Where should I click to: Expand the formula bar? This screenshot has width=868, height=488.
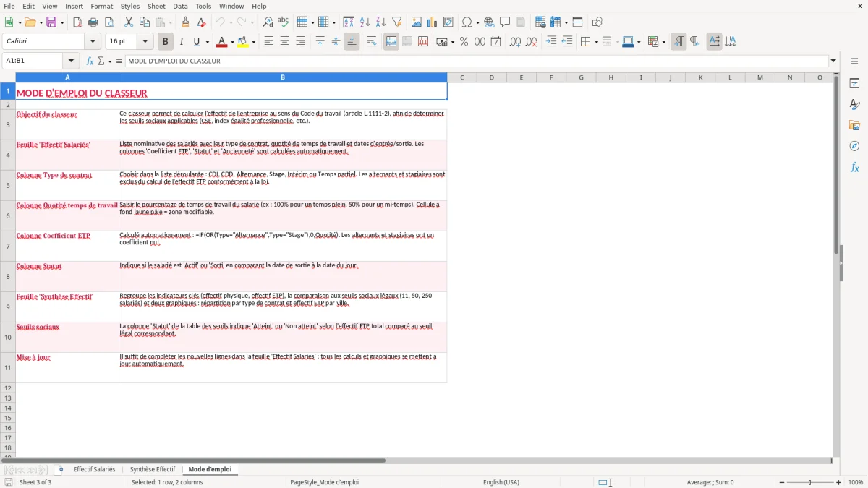(833, 61)
